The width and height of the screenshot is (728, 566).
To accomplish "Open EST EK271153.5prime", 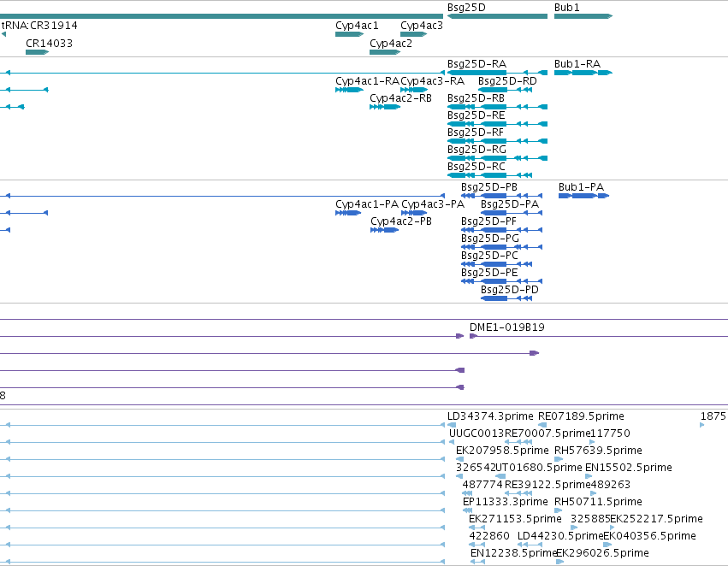I will tap(476, 528).
